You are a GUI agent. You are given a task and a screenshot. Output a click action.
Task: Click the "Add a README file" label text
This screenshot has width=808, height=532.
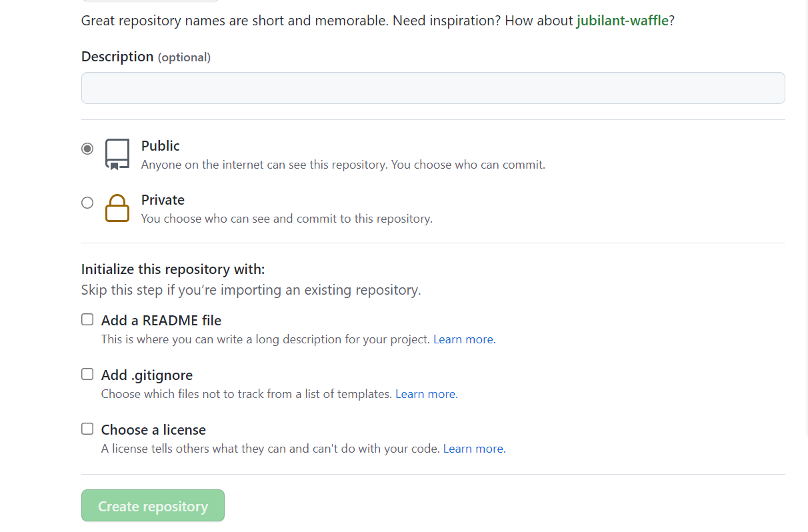161,321
